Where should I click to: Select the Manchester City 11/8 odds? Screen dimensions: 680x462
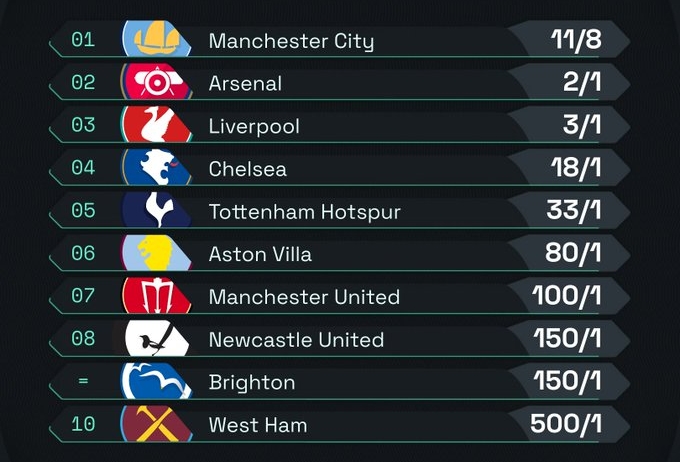pos(576,39)
